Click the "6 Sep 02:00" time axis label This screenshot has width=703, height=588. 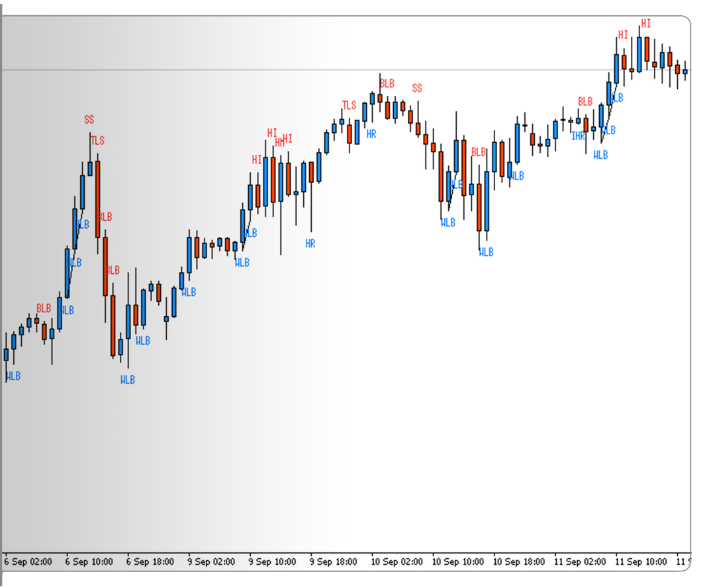(28, 562)
